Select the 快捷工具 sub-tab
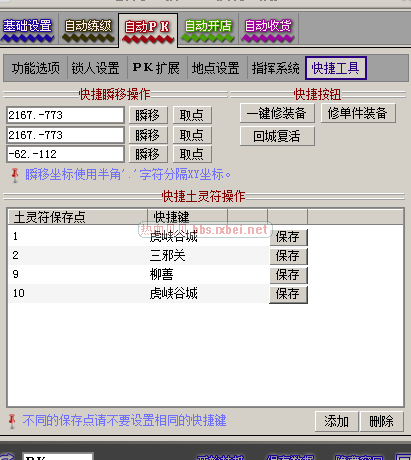The image size is (411, 460). (336, 68)
